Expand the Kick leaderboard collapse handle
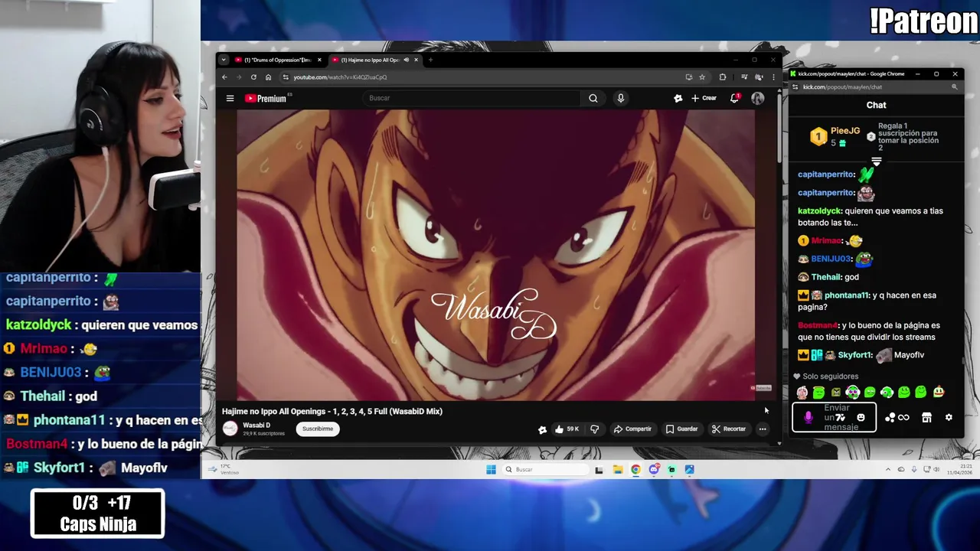 tap(876, 161)
